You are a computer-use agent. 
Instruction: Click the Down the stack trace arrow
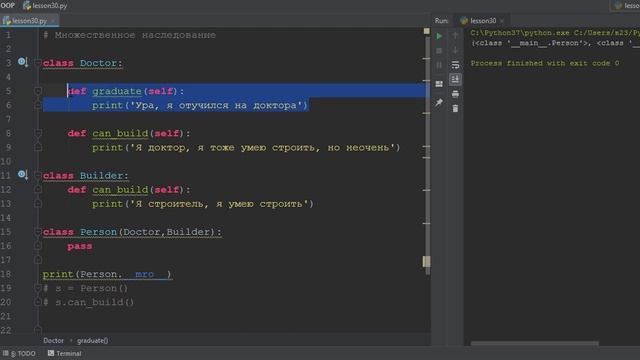[x=455, y=51]
